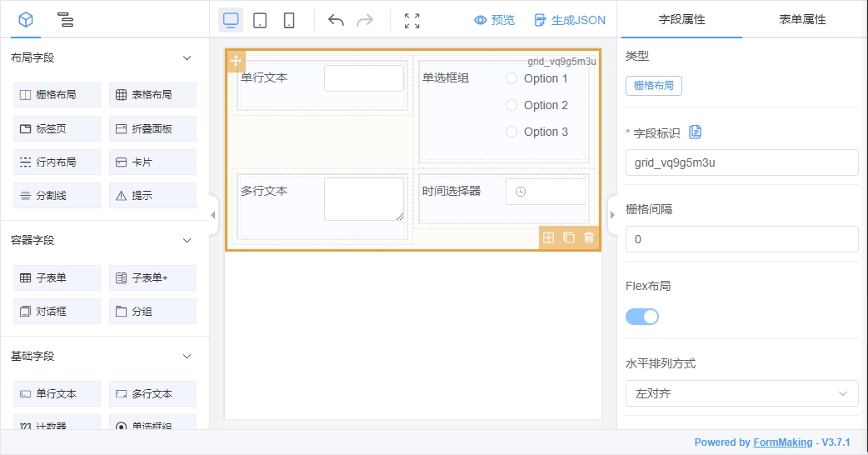Select the Option 1 radio button
868x455 pixels.
click(x=511, y=78)
